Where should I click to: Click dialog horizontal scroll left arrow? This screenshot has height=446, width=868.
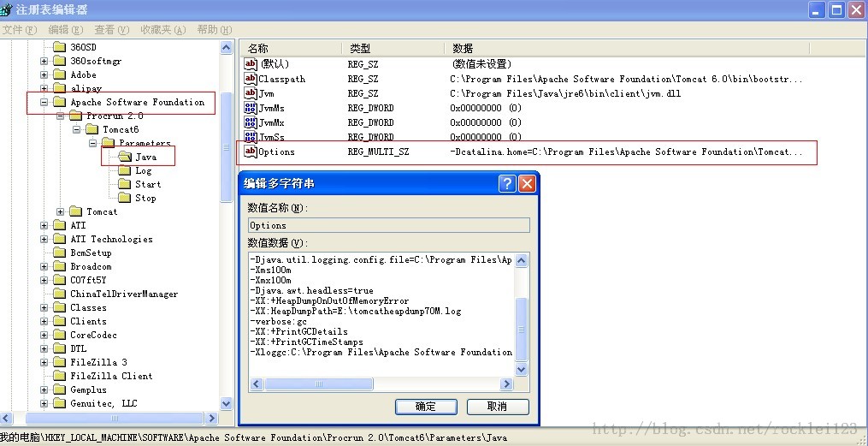click(x=257, y=384)
